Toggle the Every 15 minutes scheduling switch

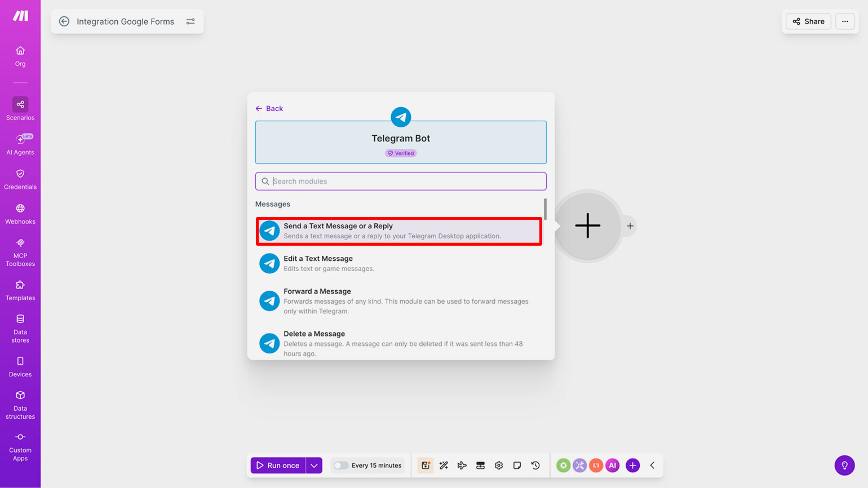pyautogui.click(x=340, y=465)
